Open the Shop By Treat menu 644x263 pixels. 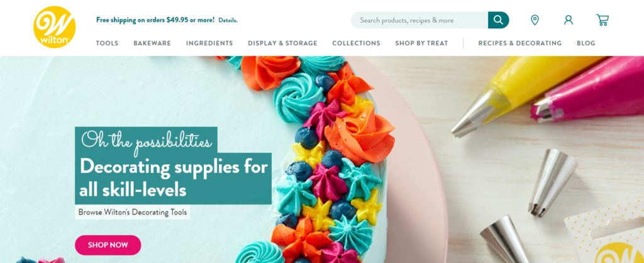pyautogui.click(x=421, y=43)
